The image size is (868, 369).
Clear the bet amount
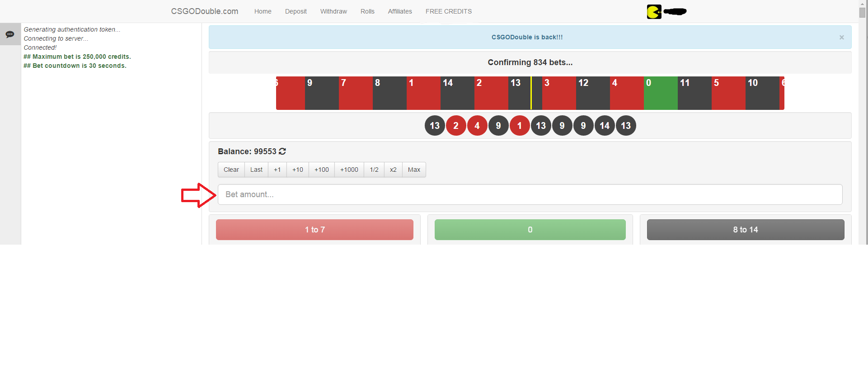point(231,170)
